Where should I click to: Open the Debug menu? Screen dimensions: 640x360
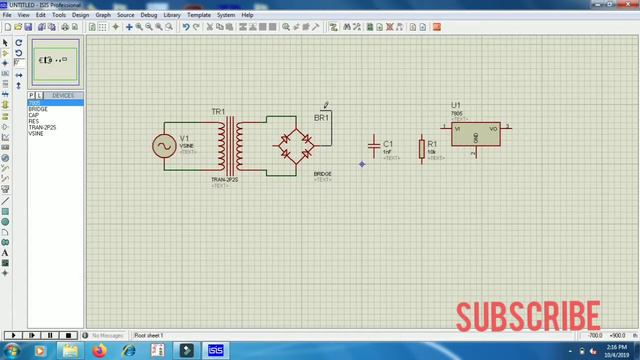[x=149, y=15]
